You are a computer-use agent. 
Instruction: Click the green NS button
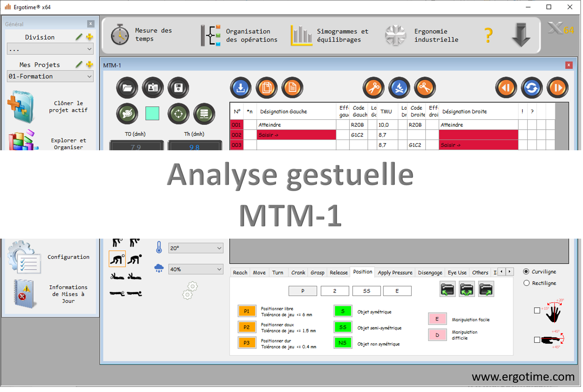[x=343, y=343]
